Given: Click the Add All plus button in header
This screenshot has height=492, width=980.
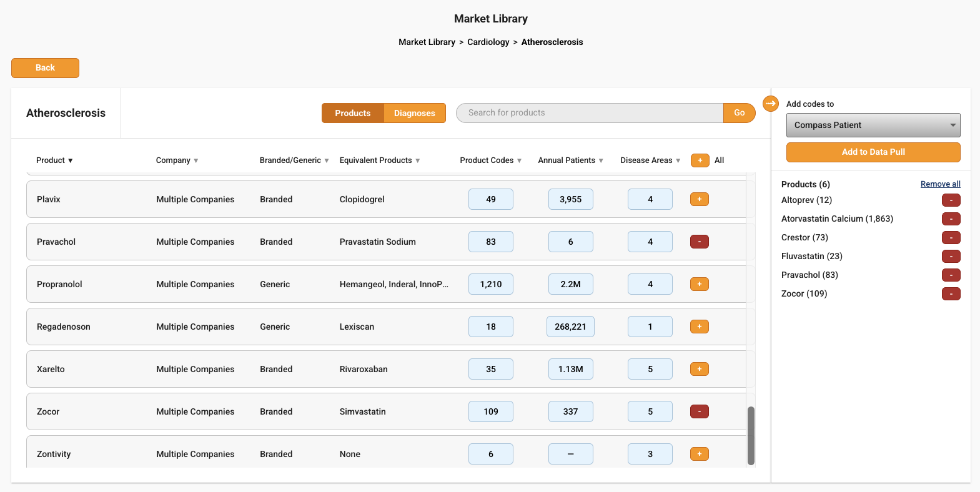Looking at the screenshot, I should click(x=700, y=160).
